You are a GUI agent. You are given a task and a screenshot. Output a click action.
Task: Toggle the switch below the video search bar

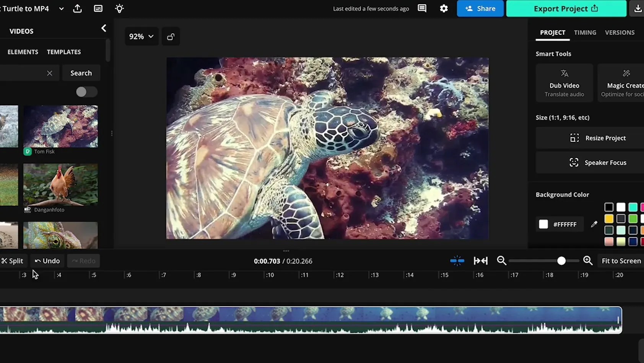(86, 92)
